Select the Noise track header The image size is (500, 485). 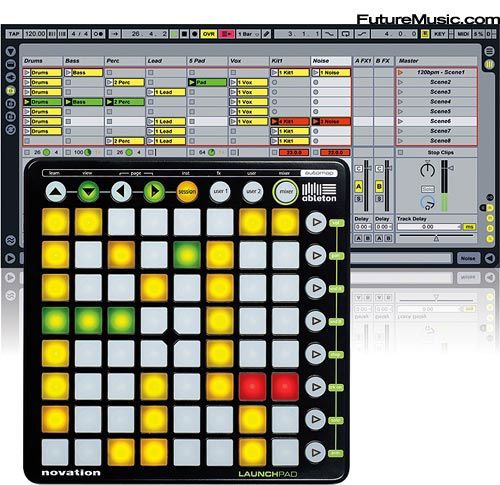pos(331,61)
